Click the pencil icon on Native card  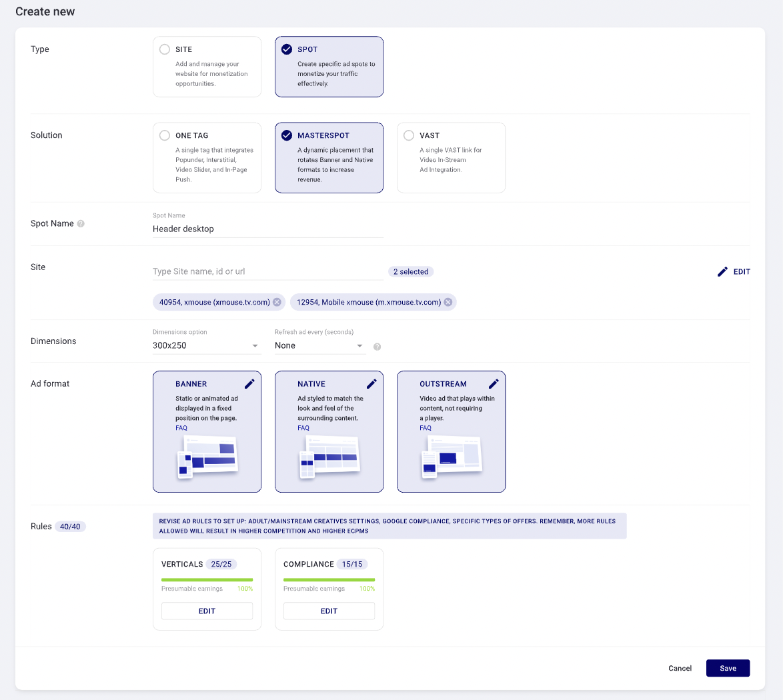(371, 384)
